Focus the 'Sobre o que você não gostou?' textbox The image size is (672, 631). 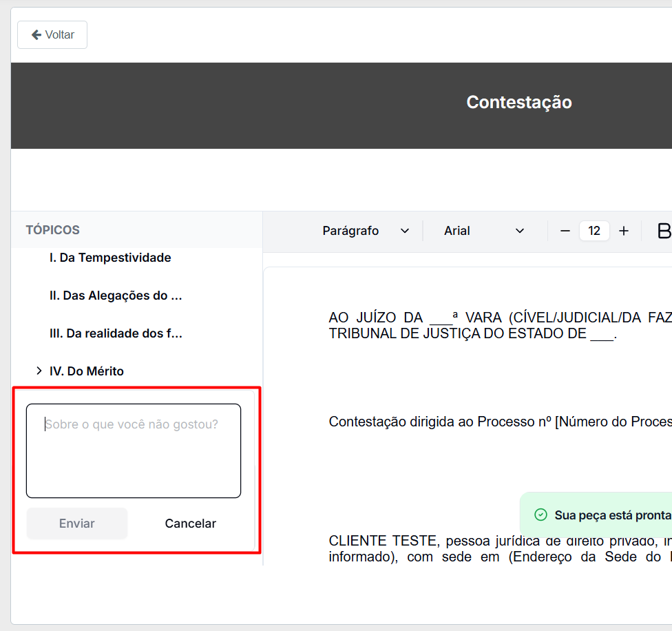(134, 451)
